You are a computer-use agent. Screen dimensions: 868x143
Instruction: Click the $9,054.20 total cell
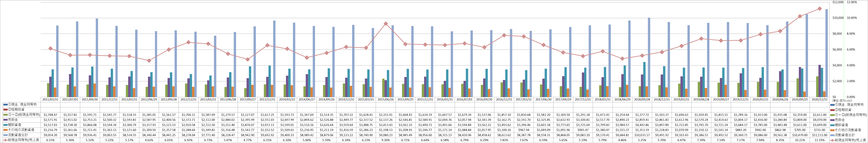pos(50,135)
